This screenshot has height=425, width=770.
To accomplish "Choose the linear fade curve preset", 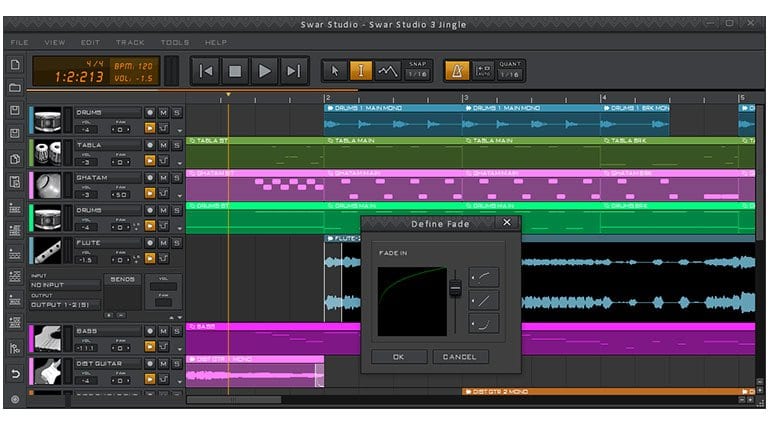I will [x=484, y=301].
